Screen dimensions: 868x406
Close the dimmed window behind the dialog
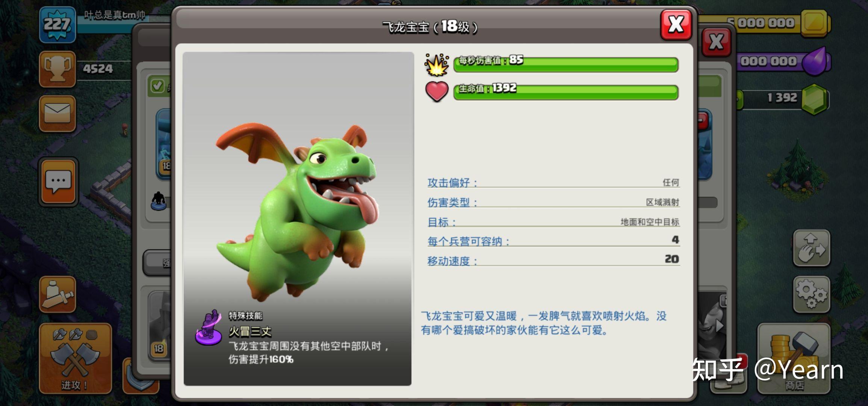(716, 42)
